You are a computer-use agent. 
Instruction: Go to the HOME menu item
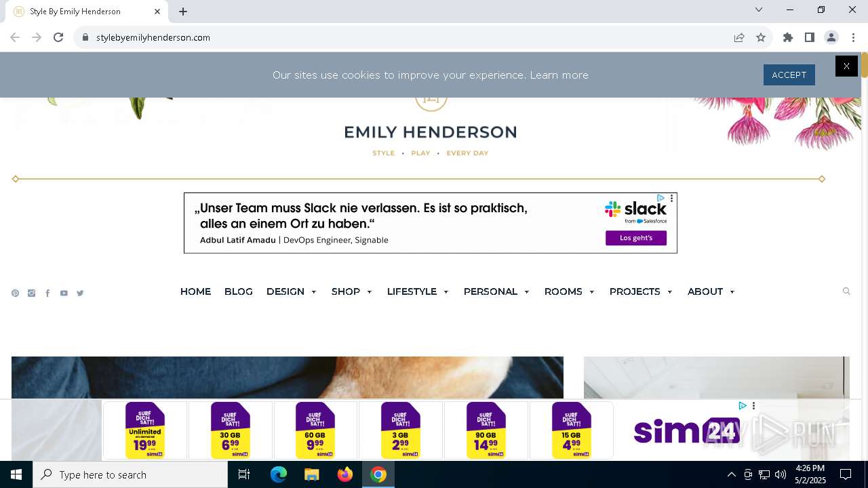click(195, 291)
